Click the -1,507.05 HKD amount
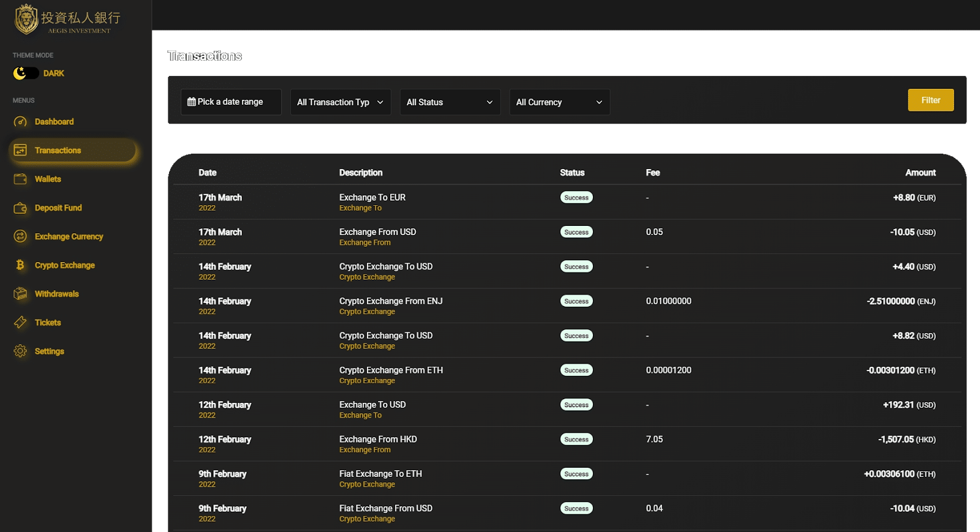Viewport: 980px width, 532px height. tap(907, 440)
